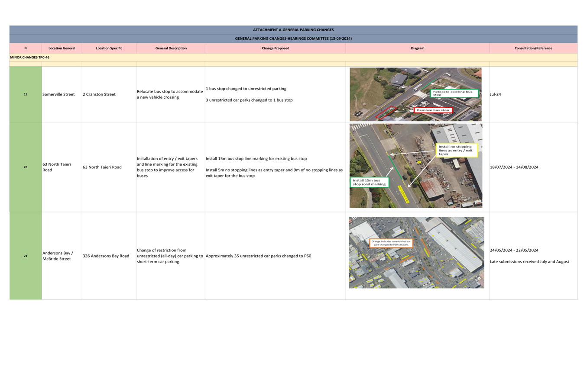Open the Andersons Bay Road aerial diagram
Image resolution: width=587 pixels, height=392 pixels.
(x=416, y=252)
